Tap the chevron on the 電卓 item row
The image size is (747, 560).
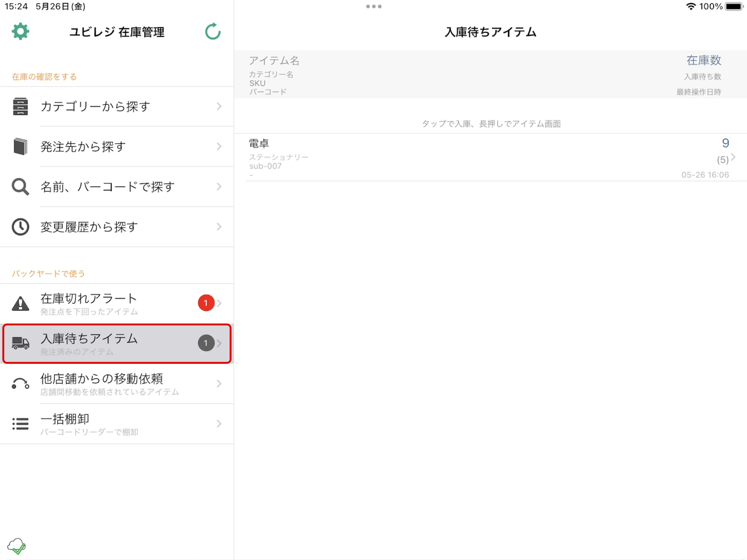733,157
